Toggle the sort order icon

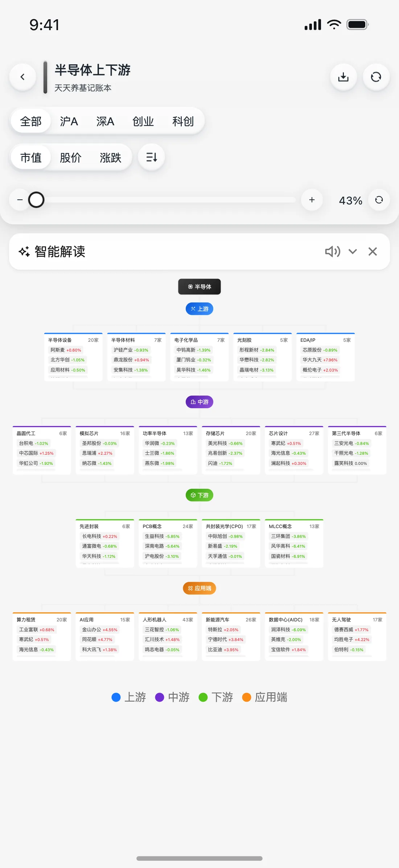[152, 157]
